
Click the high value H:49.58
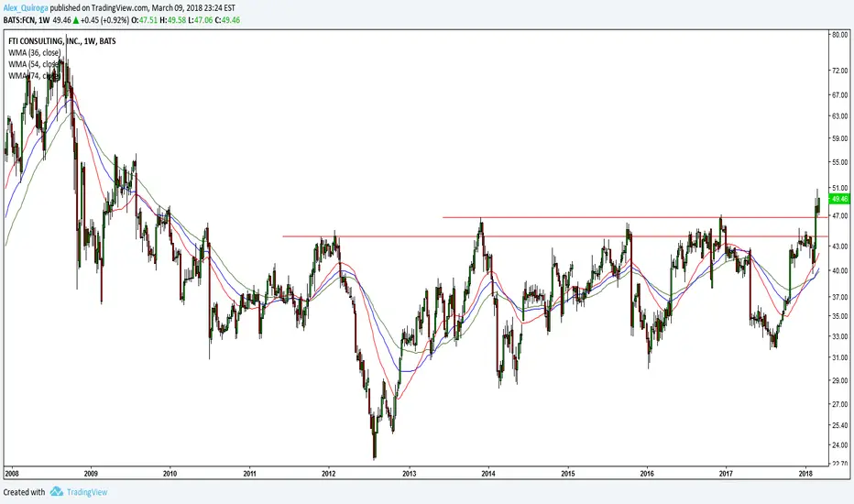tap(173, 20)
